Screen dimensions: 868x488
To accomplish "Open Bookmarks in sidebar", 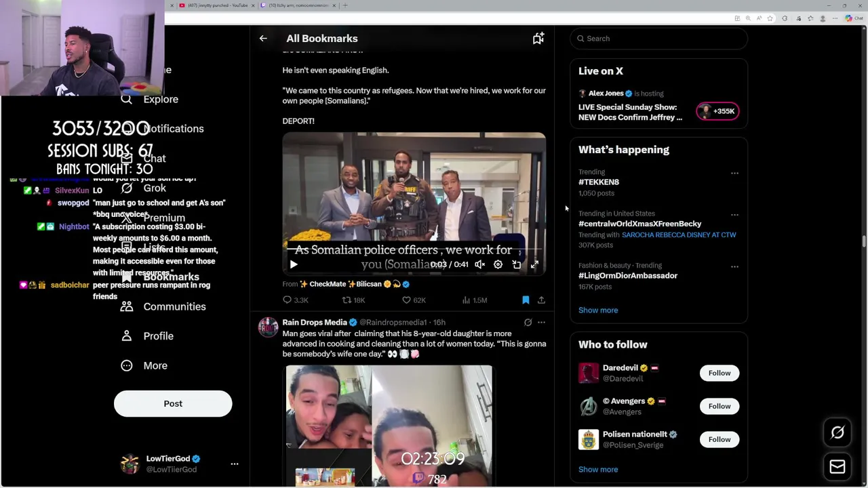I will coord(160,277).
